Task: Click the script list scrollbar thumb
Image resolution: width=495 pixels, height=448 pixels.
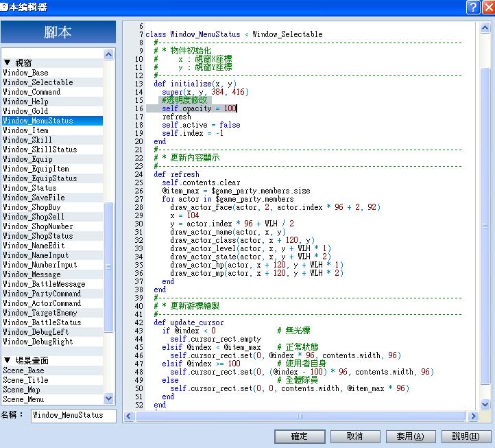Action: pos(108,267)
